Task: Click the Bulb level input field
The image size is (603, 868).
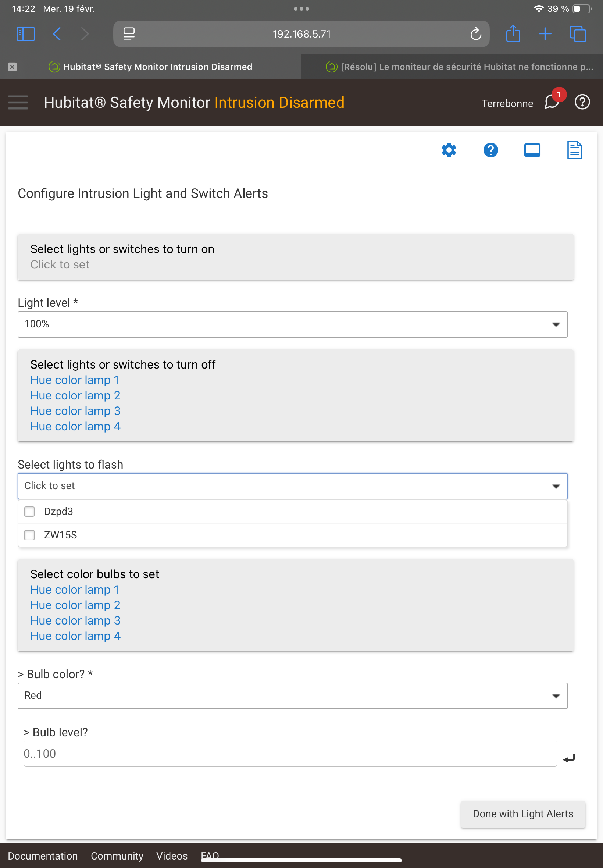Action: pos(290,754)
